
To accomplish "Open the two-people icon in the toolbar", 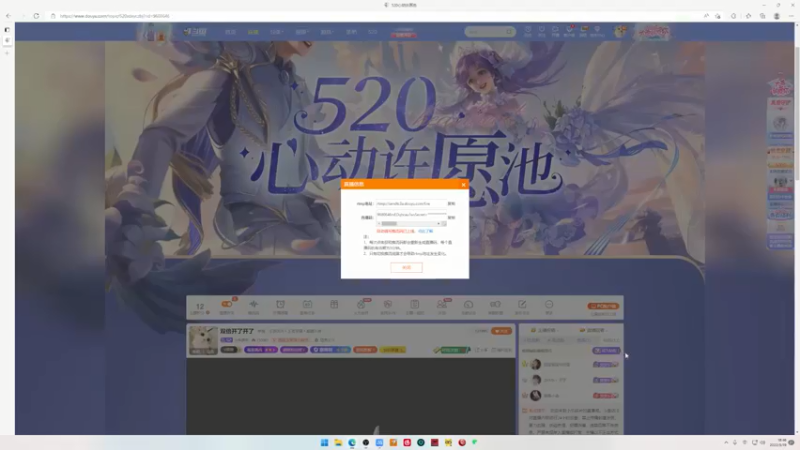I will (x=441, y=305).
